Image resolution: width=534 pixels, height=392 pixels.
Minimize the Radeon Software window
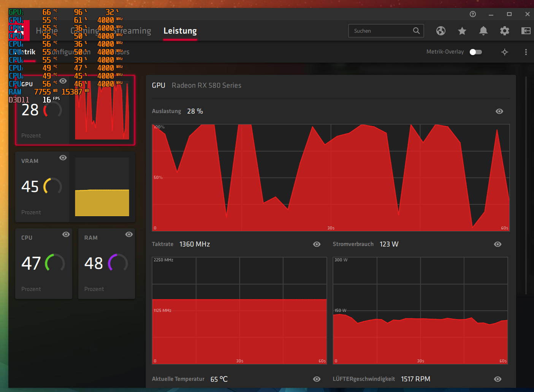(491, 14)
